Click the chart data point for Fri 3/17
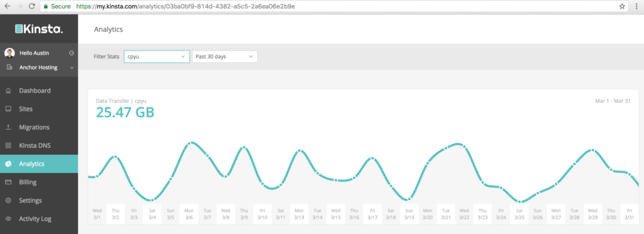Screen dimensions: 644x234 (x=372, y=158)
